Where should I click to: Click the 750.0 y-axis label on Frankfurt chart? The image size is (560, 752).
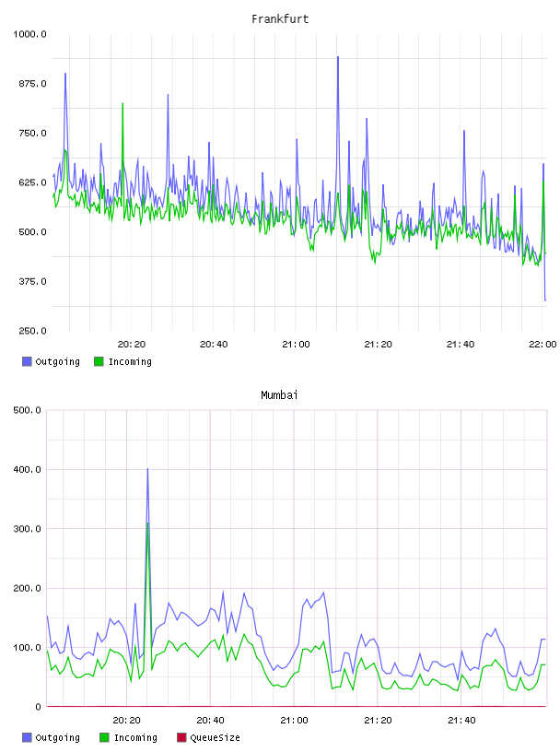tap(32, 133)
